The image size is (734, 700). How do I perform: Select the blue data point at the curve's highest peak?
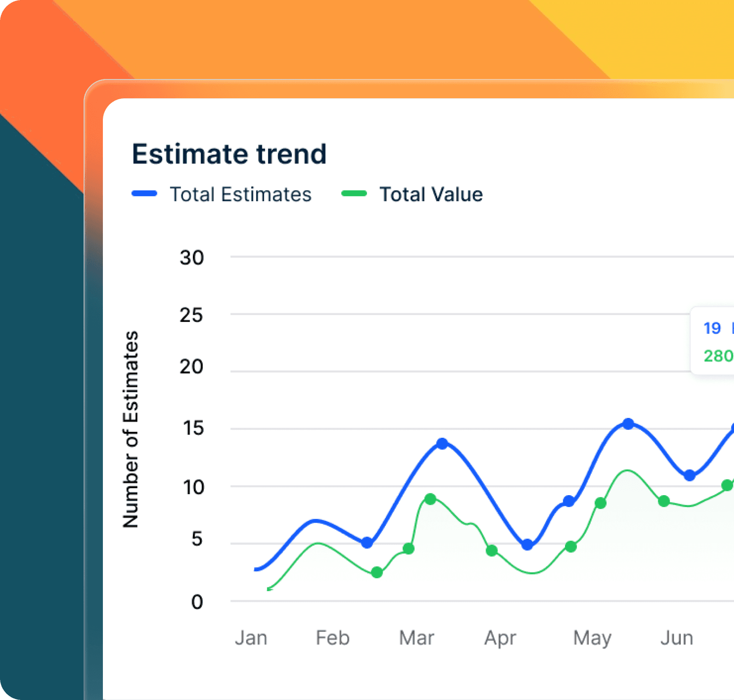pos(628,424)
